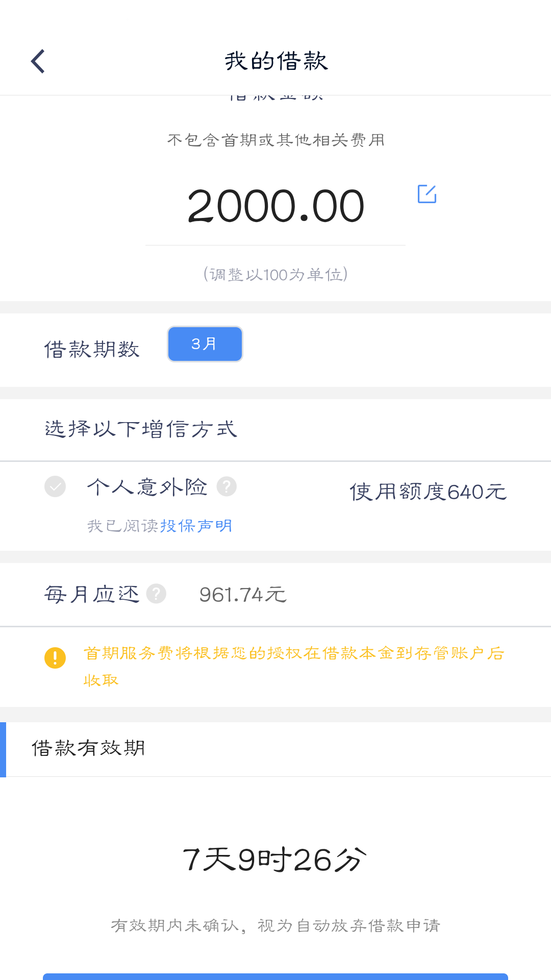Tap the 使用额度640元 text

pos(428,492)
